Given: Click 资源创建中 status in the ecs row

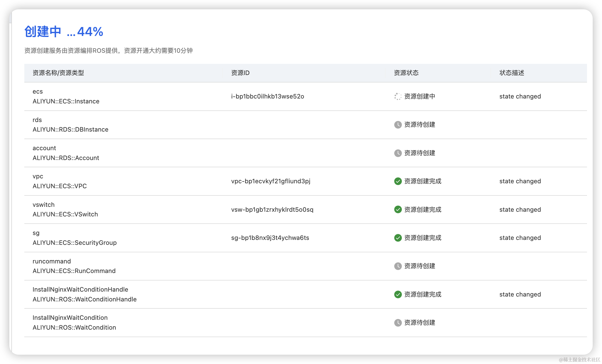Looking at the screenshot, I should click(x=420, y=96).
